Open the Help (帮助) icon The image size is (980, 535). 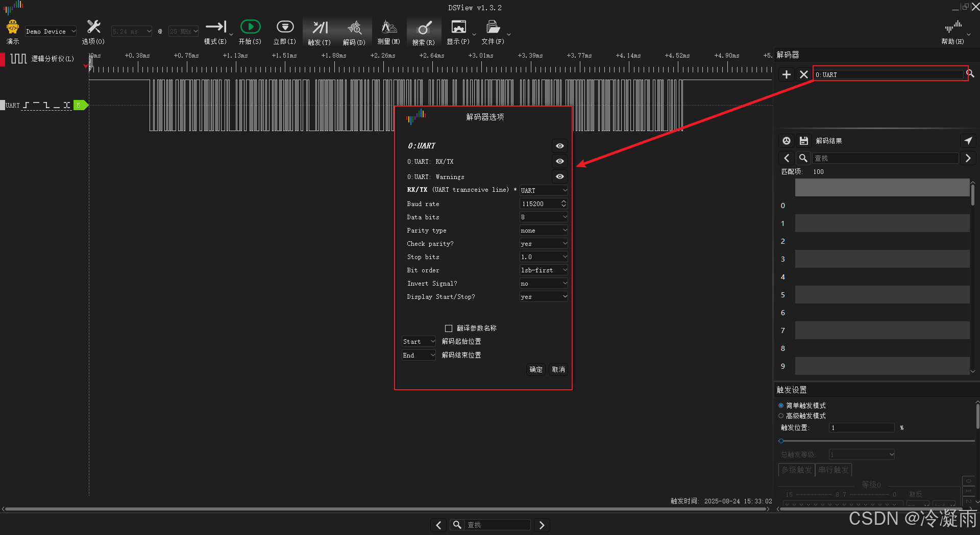pyautogui.click(x=953, y=27)
